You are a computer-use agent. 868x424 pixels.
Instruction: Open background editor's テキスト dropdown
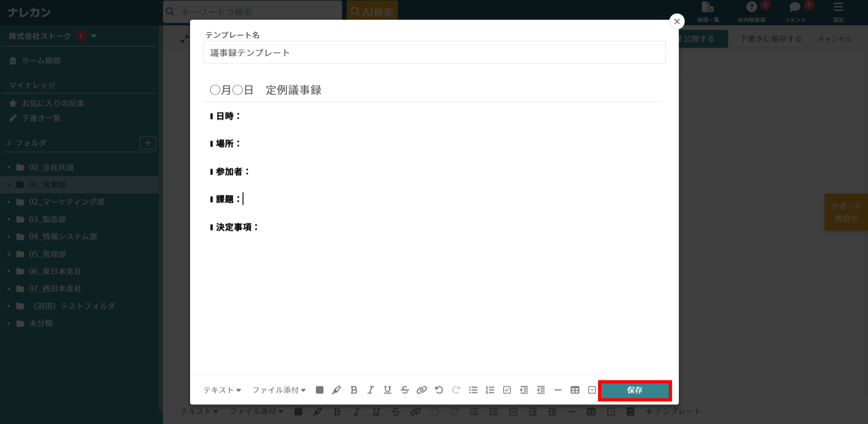coord(200,411)
